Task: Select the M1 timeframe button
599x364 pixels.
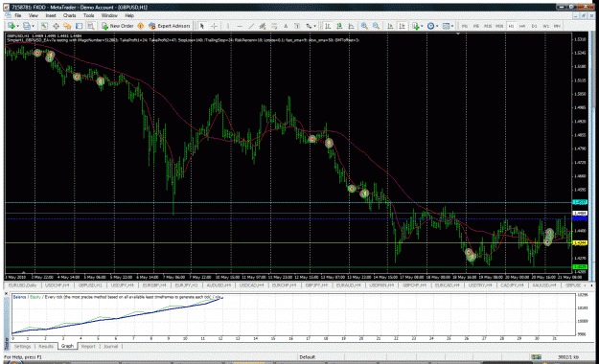Action: [x=465, y=26]
